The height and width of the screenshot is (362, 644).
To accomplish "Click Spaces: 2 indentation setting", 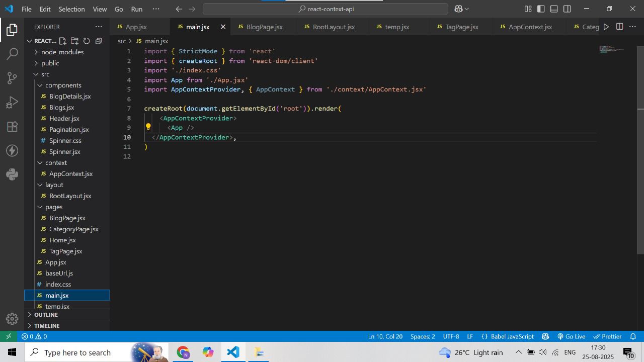I will click(423, 336).
